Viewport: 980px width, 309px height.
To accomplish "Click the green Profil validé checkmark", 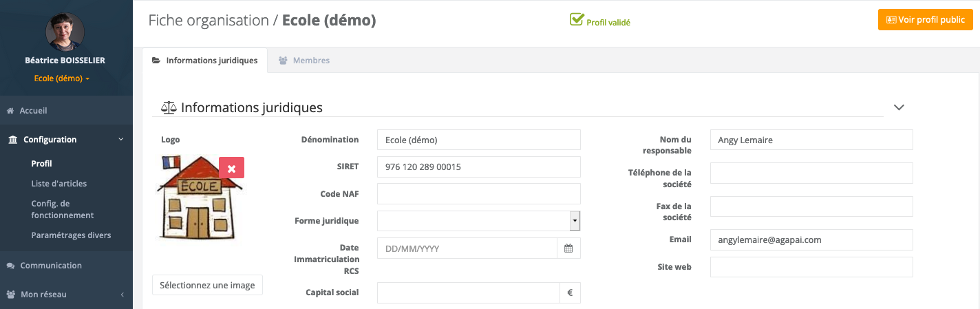I will point(577,19).
